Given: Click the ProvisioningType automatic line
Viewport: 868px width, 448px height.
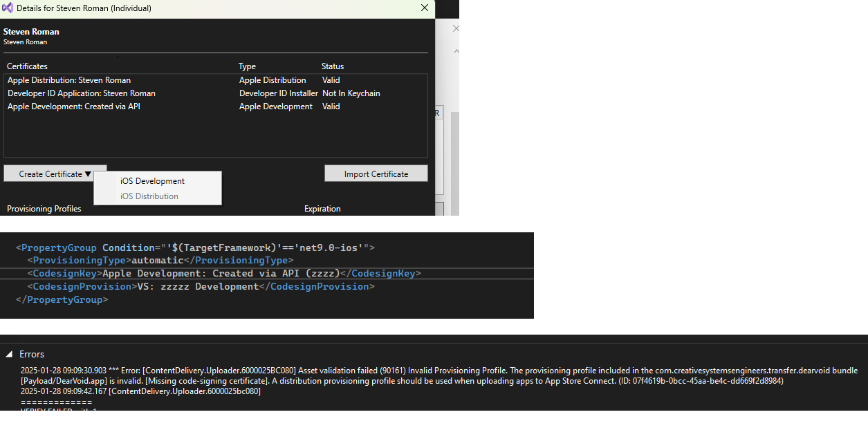Looking at the screenshot, I should (160, 261).
